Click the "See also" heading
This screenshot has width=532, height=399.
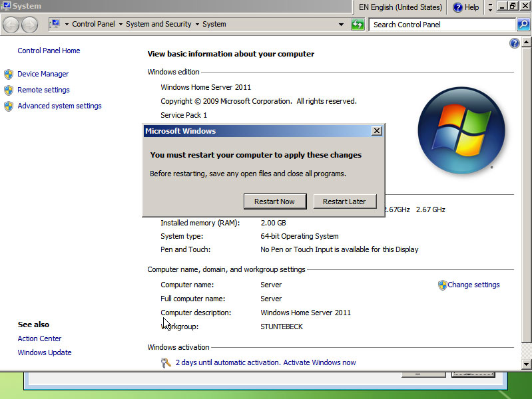[33, 325]
